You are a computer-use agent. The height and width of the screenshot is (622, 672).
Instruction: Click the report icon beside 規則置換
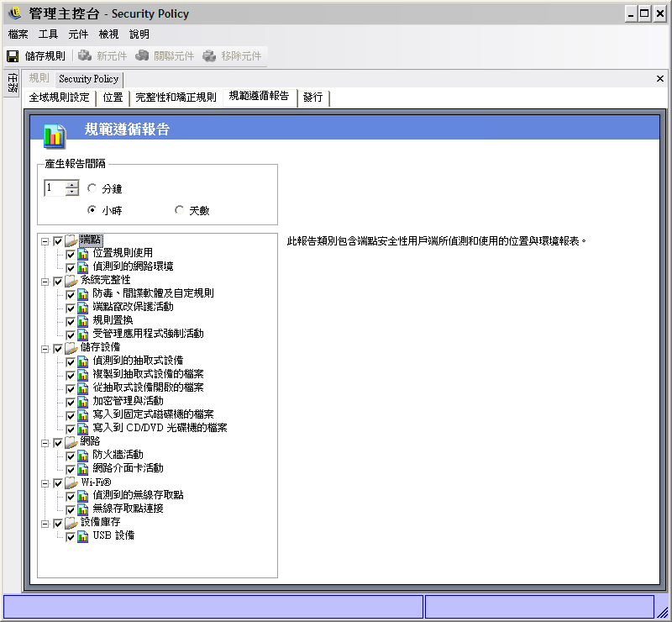point(83,321)
